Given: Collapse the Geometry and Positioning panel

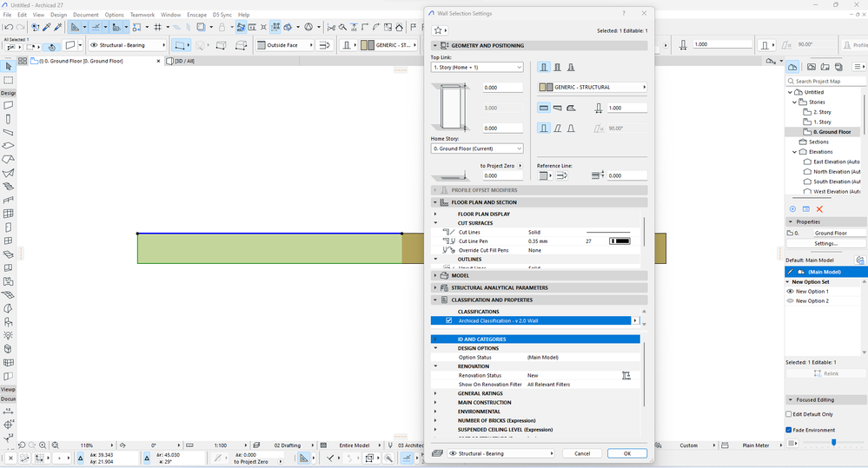Looking at the screenshot, I should pyautogui.click(x=435, y=46).
